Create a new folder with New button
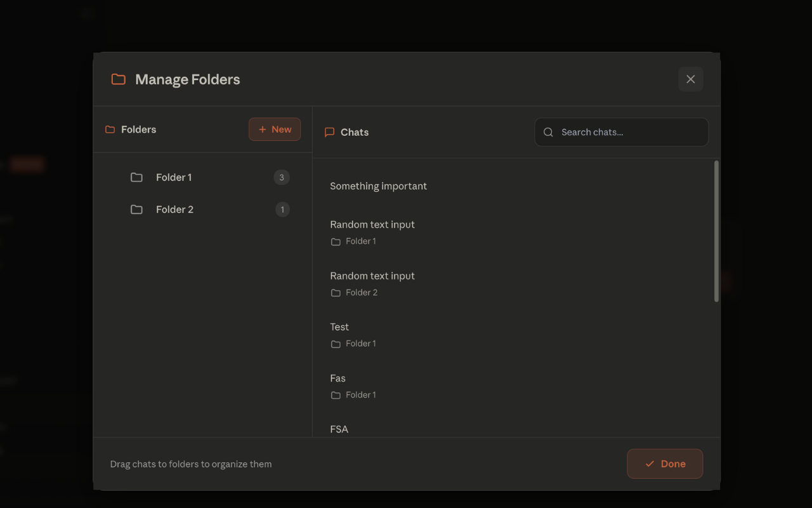Image resolution: width=812 pixels, height=508 pixels. click(275, 130)
